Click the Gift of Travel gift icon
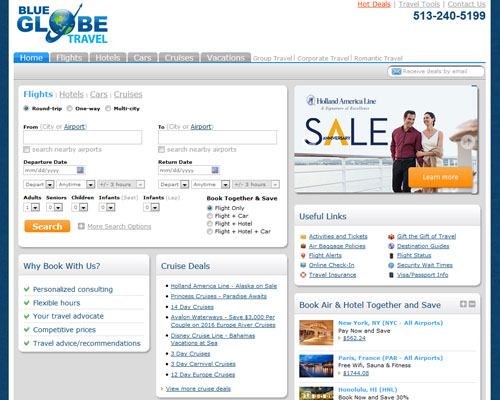 (x=391, y=237)
